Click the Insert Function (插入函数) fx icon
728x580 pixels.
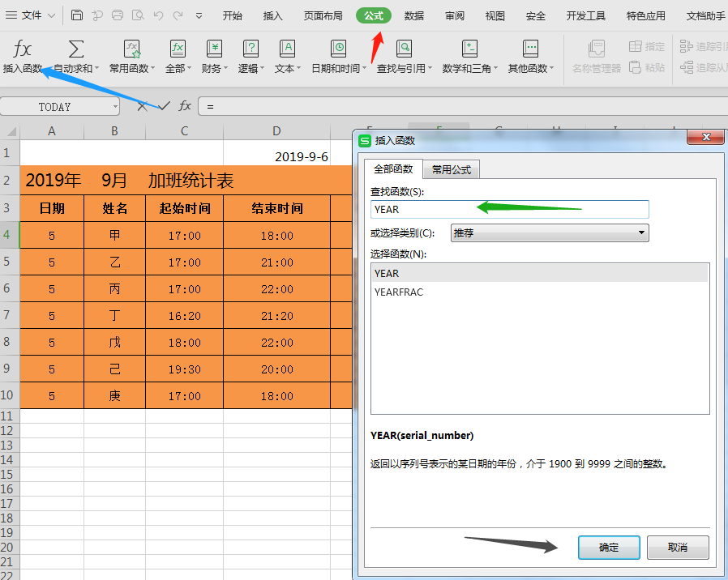coord(22,49)
